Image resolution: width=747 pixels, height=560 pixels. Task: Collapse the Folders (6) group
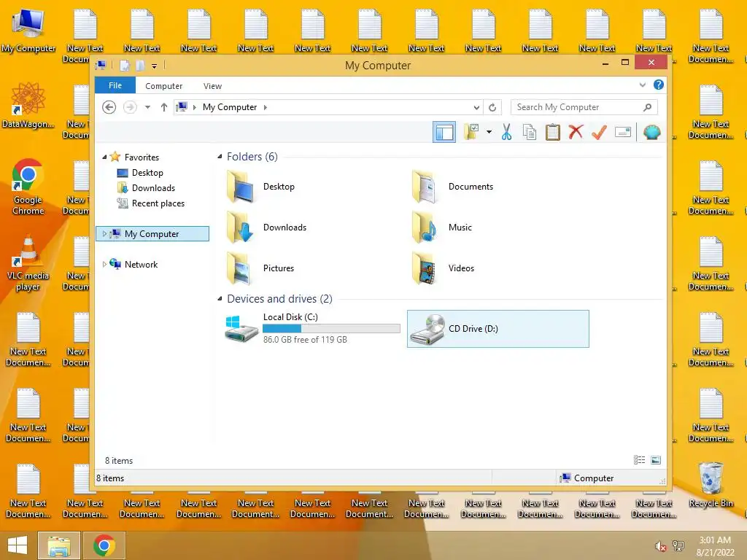(x=220, y=157)
